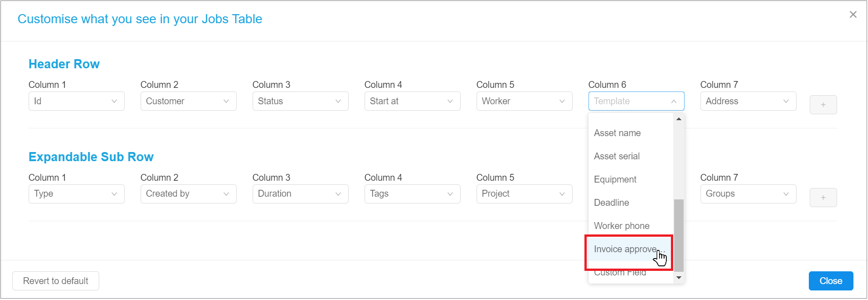Open the Address dropdown in Column 7
Screen dimensions: 868x300
(x=748, y=101)
